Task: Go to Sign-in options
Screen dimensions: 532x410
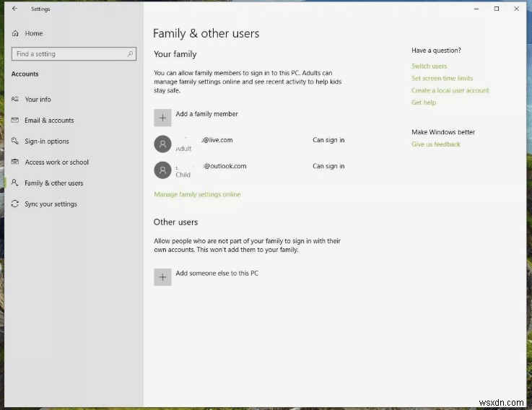Action: coord(47,141)
